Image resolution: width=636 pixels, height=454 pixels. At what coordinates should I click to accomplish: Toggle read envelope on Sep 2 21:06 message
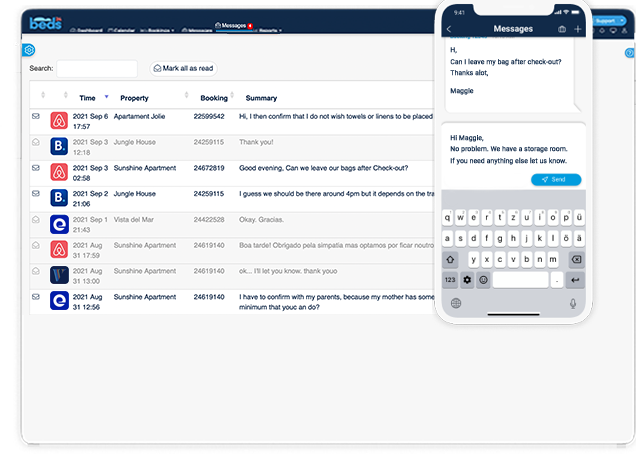[36, 194]
